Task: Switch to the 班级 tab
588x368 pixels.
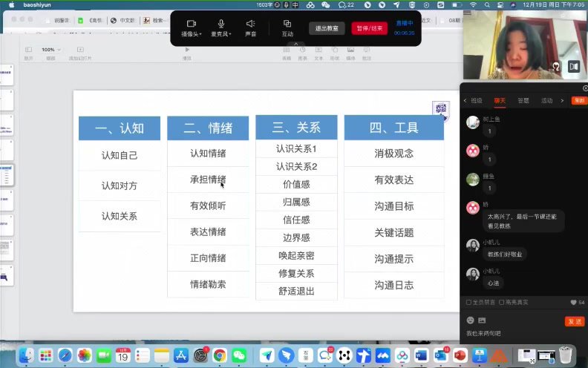Action: [476, 100]
